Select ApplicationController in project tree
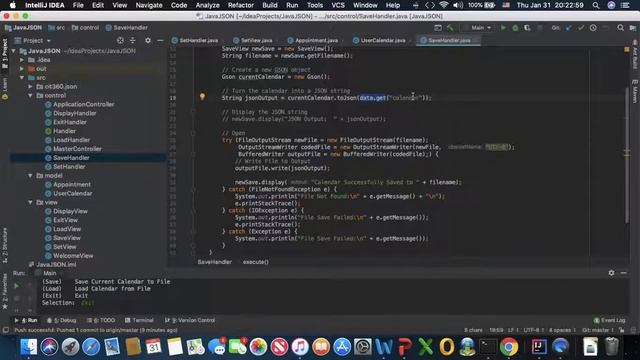Viewport: 640px width, 360px height. (83, 104)
